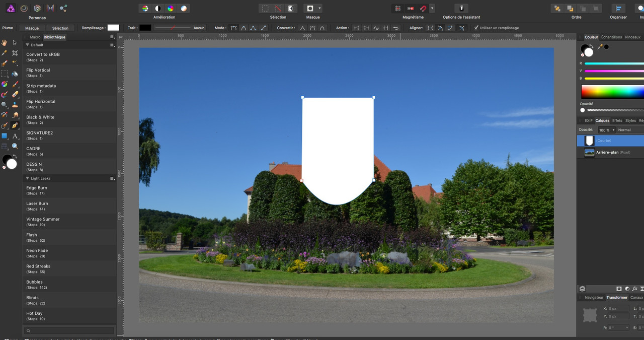This screenshot has height=340, width=644.
Task: Open the Tone Mapping persona
Action: click(x=50, y=8)
